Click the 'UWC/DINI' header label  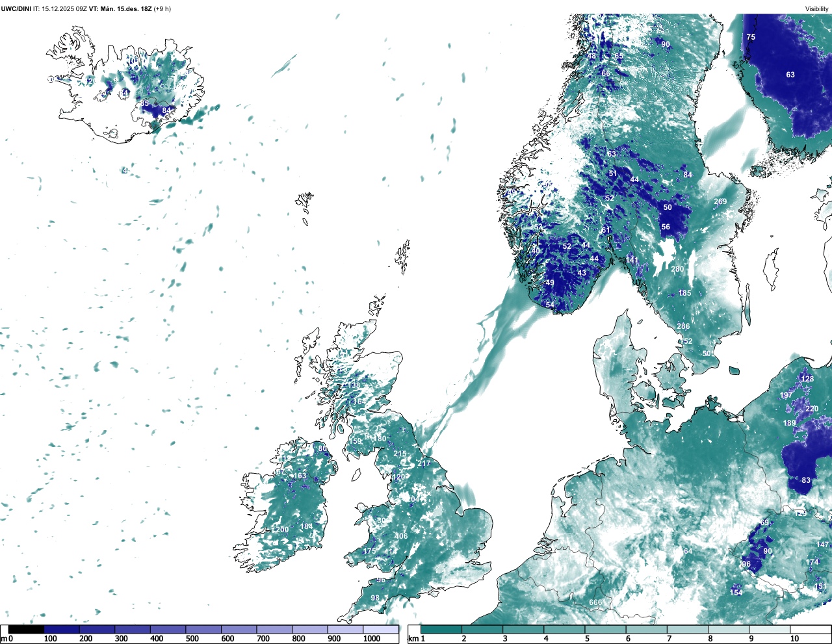[x=16, y=9]
